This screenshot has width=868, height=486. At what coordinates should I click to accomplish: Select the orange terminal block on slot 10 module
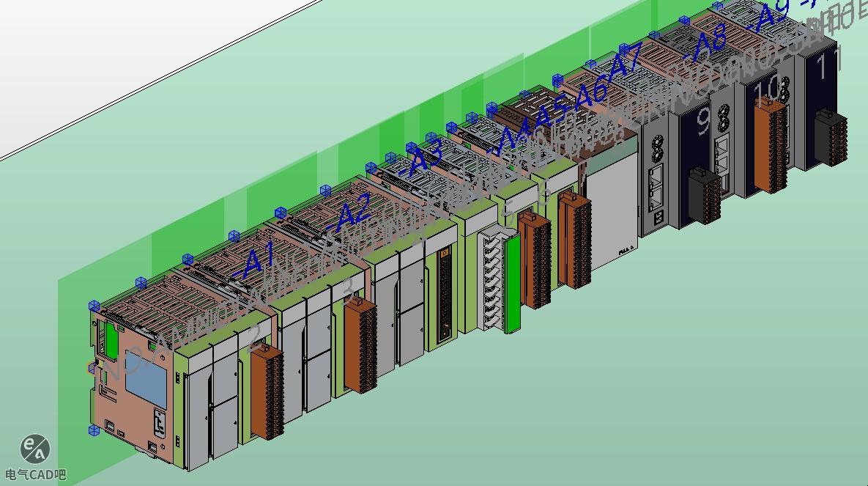pos(771,143)
